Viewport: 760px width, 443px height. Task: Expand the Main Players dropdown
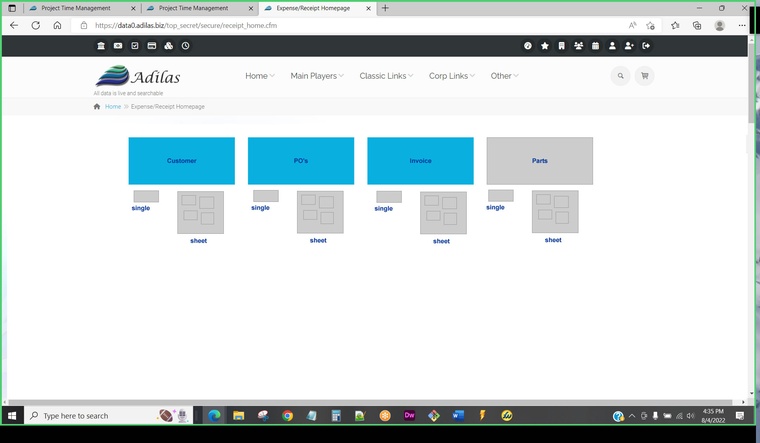pos(316,76)
